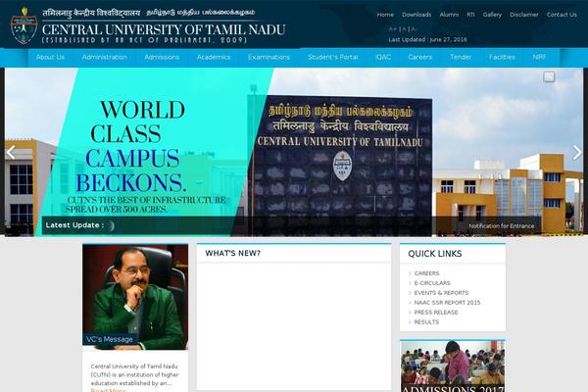Open the Administration menu
This screenshot has width=588, height=392.
coord(104,57)
